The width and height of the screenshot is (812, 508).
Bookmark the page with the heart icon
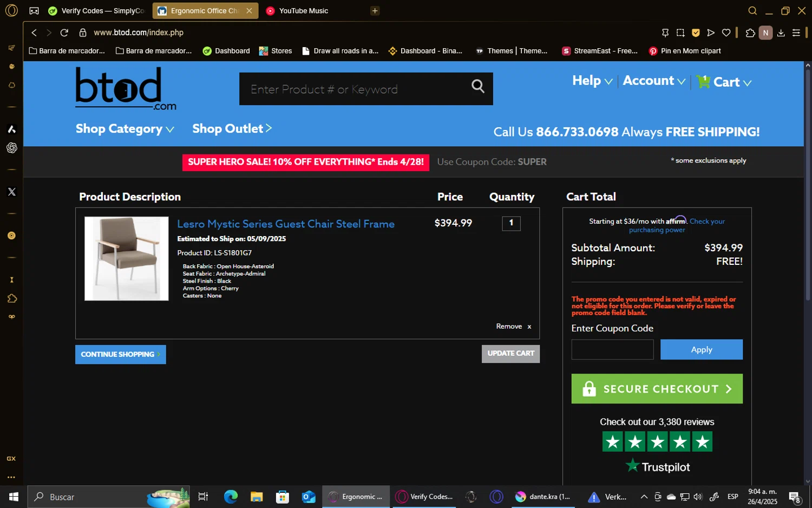pos(726,32)
